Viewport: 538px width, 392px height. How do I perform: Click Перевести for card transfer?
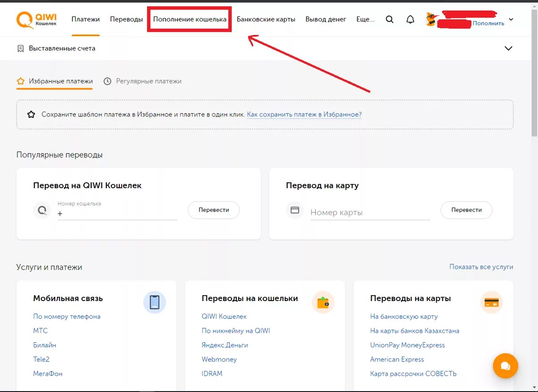(x=467, y=210)
